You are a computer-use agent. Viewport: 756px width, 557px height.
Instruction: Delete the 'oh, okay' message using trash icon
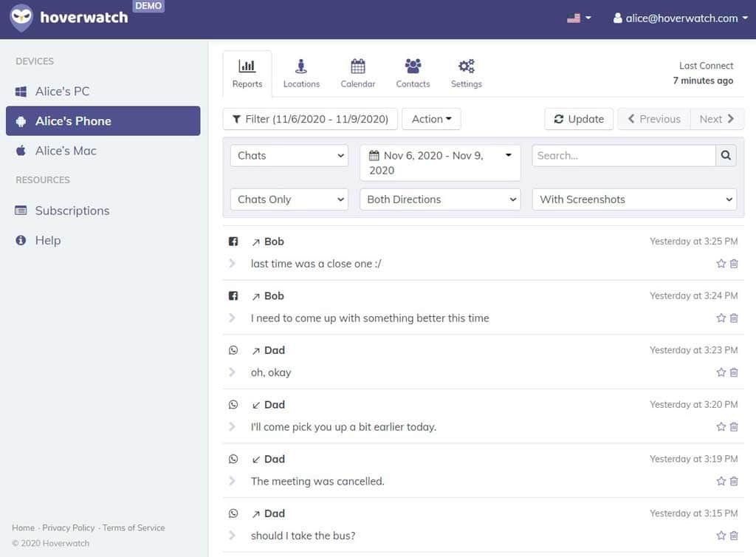tap(734, 372)
